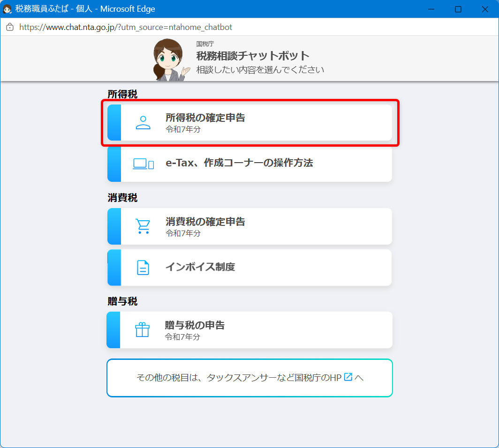Click the document icon for インボイス制度

143,268
